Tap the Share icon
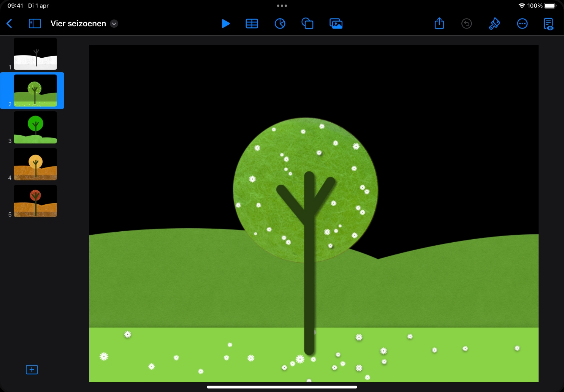 (x=439, y=24)
